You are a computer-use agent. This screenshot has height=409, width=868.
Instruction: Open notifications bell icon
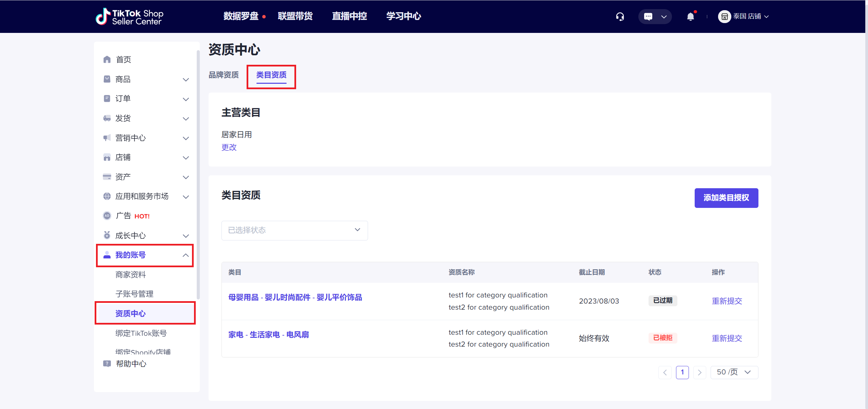click(690, 17)
